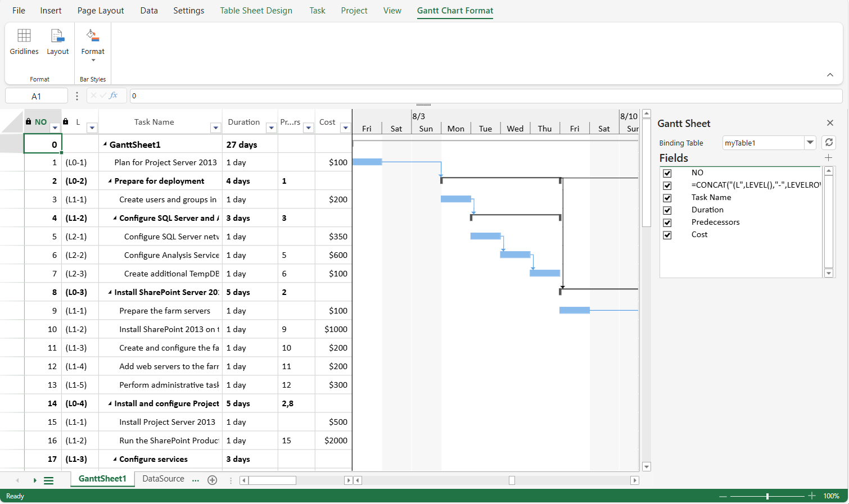Uncheck the Cost field checkbox
This screenshot has width=849, height=504.
[x=667, y=235]
